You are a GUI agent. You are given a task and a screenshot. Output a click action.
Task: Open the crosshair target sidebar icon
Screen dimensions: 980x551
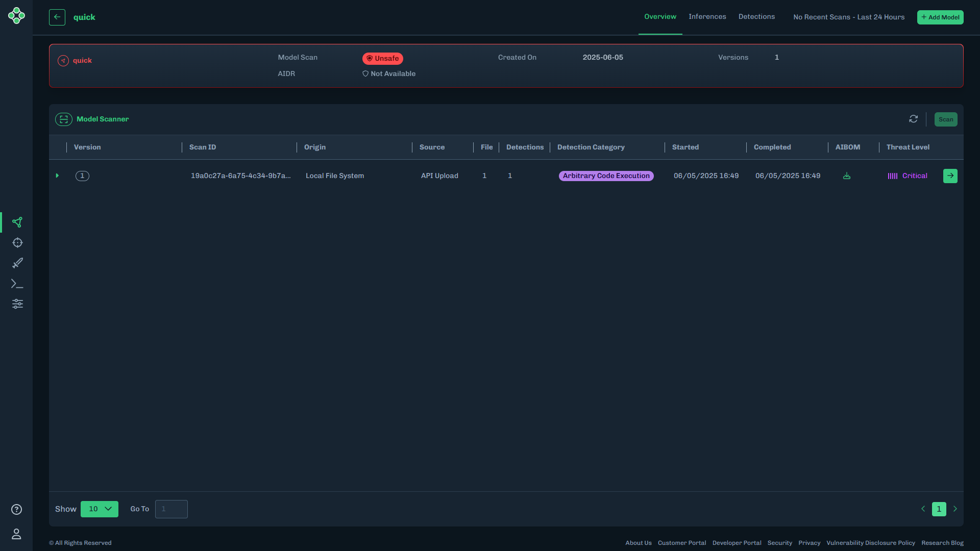[17, 243]
